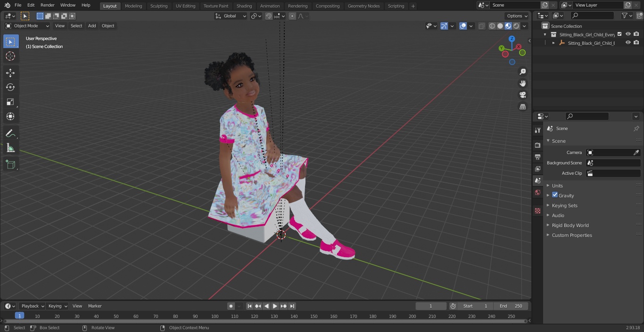Click the play animation button
The image size is (644, 332).
[x=275, y=306]
